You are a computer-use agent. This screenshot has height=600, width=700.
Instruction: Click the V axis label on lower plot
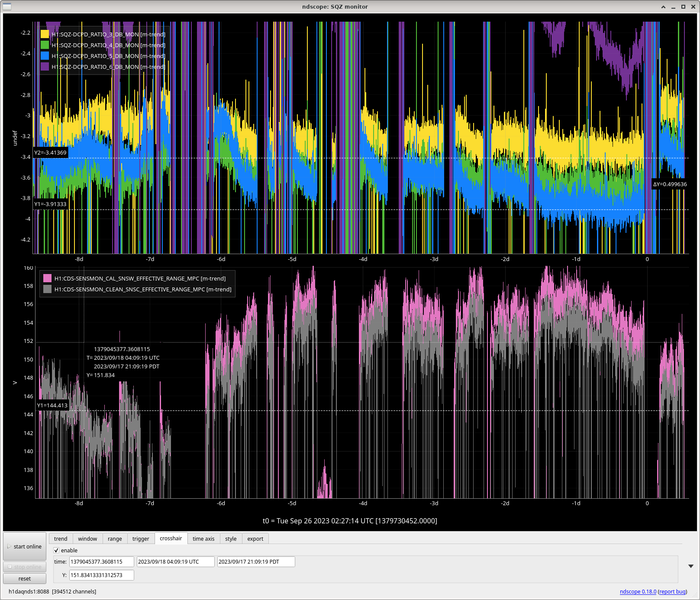click(x=15, y=383)
